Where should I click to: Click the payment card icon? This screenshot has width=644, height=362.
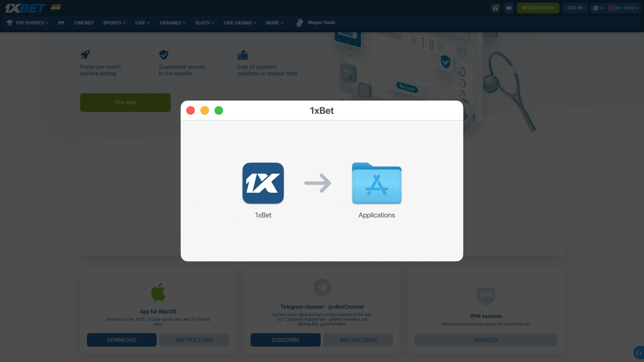click(243, 55)
